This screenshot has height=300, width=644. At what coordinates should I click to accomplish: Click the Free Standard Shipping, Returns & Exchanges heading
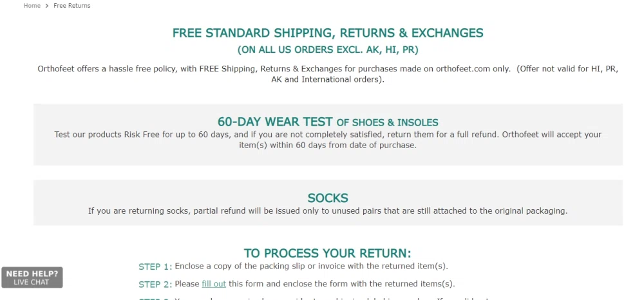click(x=328, y=33)
